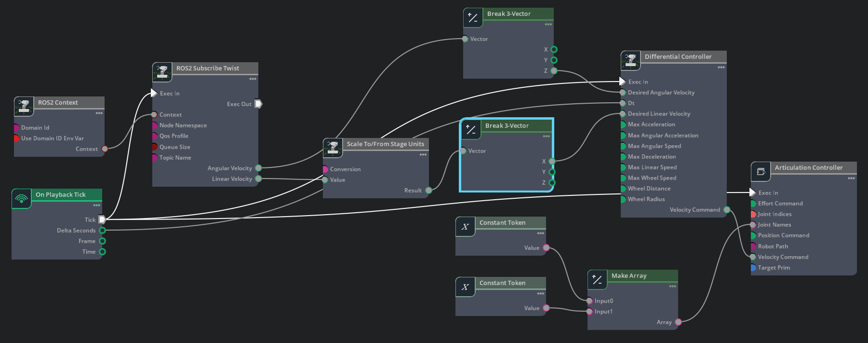The height and width of the screenshot is (343, 868).
Task: Click the Target Prim input port
Action: (x=753, y=268)
